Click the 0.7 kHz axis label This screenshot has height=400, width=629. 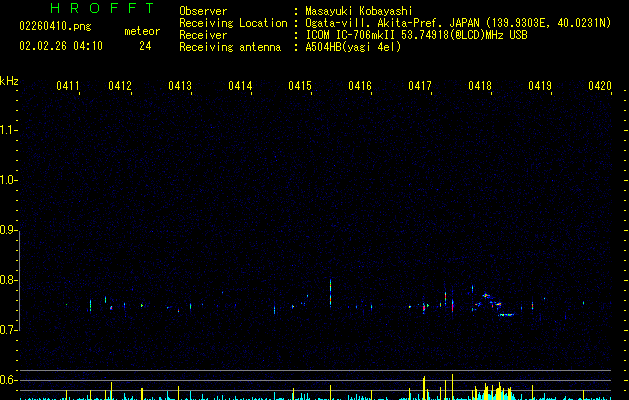[x=7, y=330]
